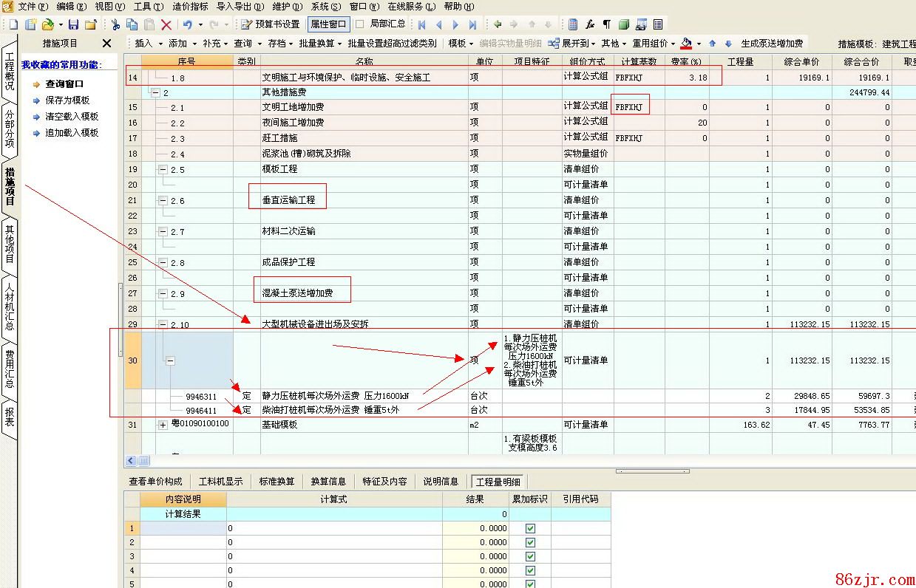
Task: Click the 保存为模板 link
Action: [x=67, y=100]
